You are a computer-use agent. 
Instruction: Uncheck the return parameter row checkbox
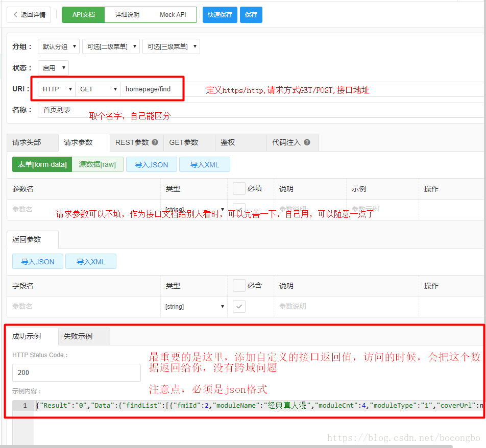click(x=239, y=306)
